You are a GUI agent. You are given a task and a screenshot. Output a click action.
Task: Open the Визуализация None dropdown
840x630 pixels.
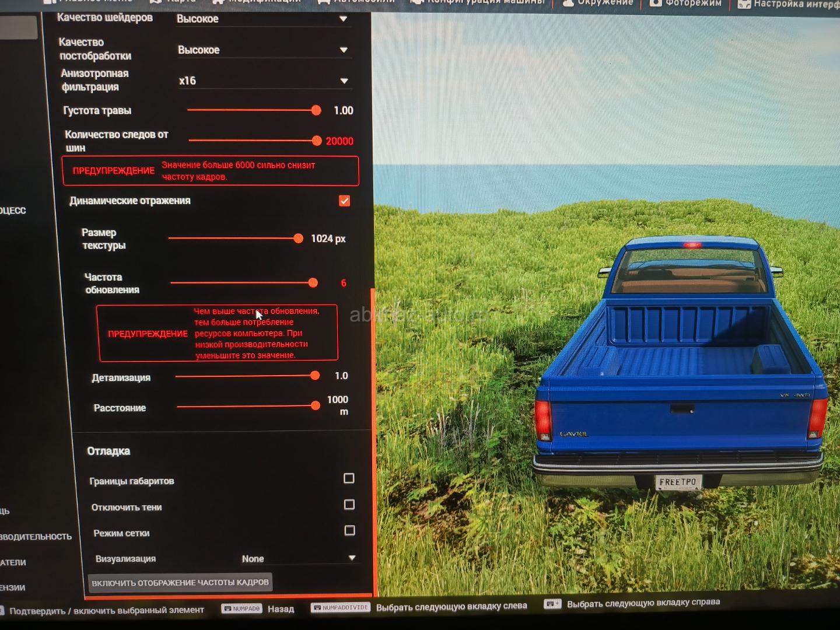click(x=298, y=558)
